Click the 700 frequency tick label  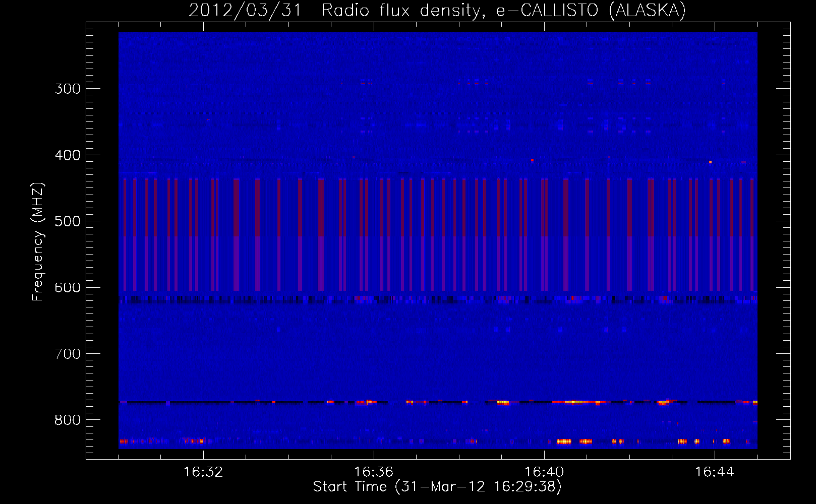(68, 354)
